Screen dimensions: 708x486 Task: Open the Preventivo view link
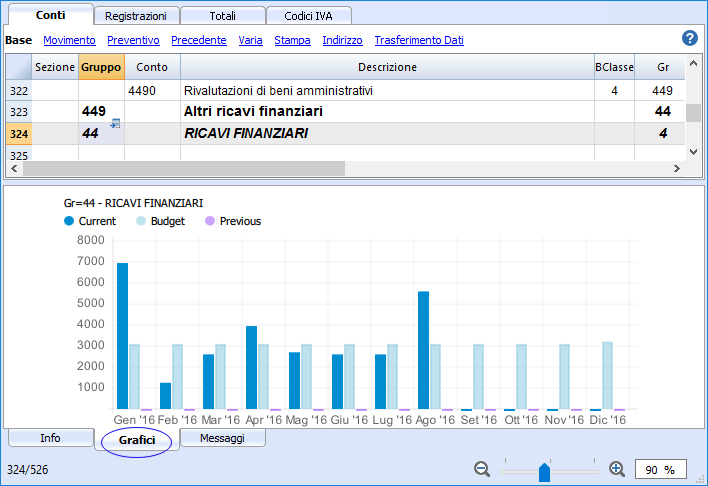pyautogui.click(x=133, y=40)
